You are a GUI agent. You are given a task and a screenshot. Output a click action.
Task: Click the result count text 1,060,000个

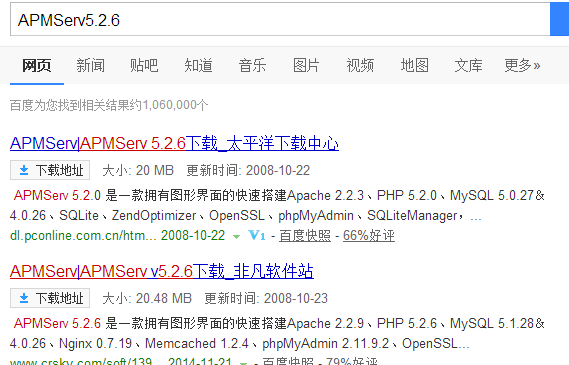(x=175, y=105)
